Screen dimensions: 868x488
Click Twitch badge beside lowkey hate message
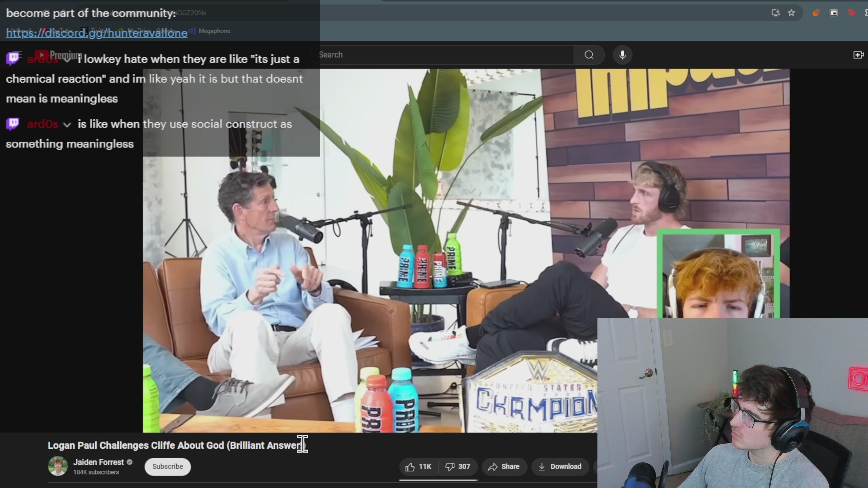(13, 59)
